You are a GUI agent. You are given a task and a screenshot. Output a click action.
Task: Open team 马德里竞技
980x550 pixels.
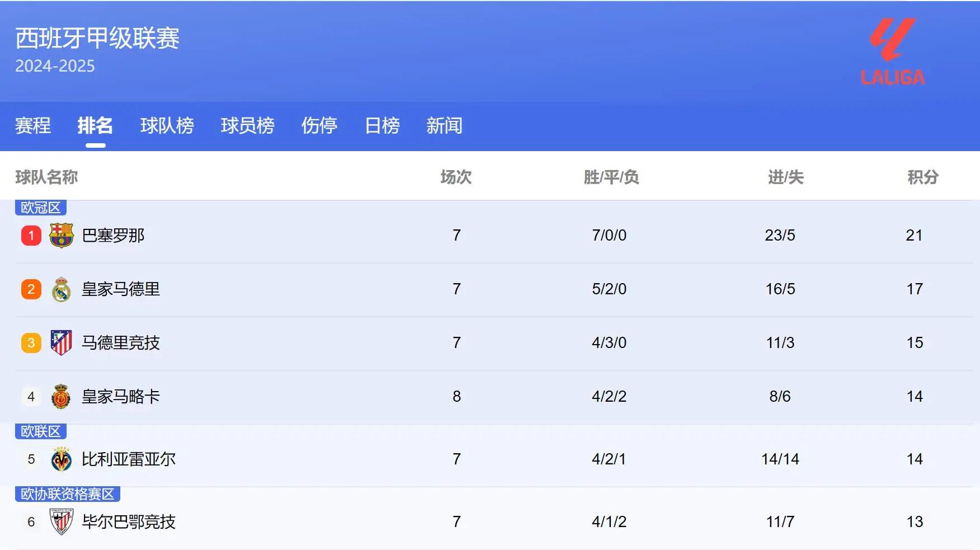coord(121,343)
